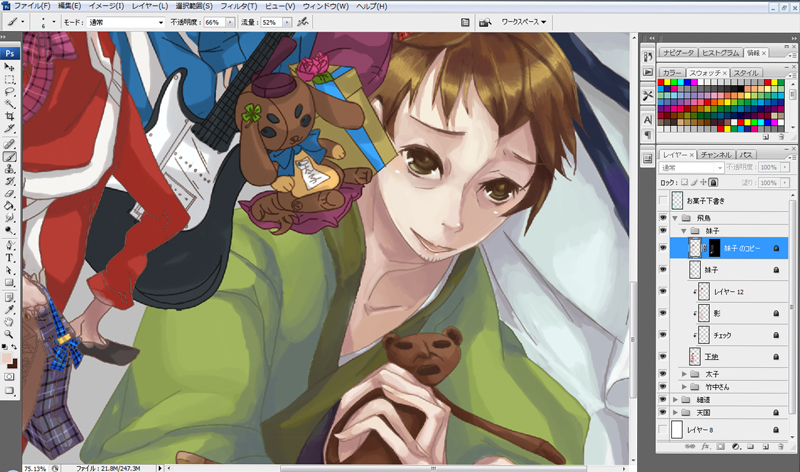Show the レイヤー 8 layer
Viewport: 800px width, 472px height.
pos(663,430)
